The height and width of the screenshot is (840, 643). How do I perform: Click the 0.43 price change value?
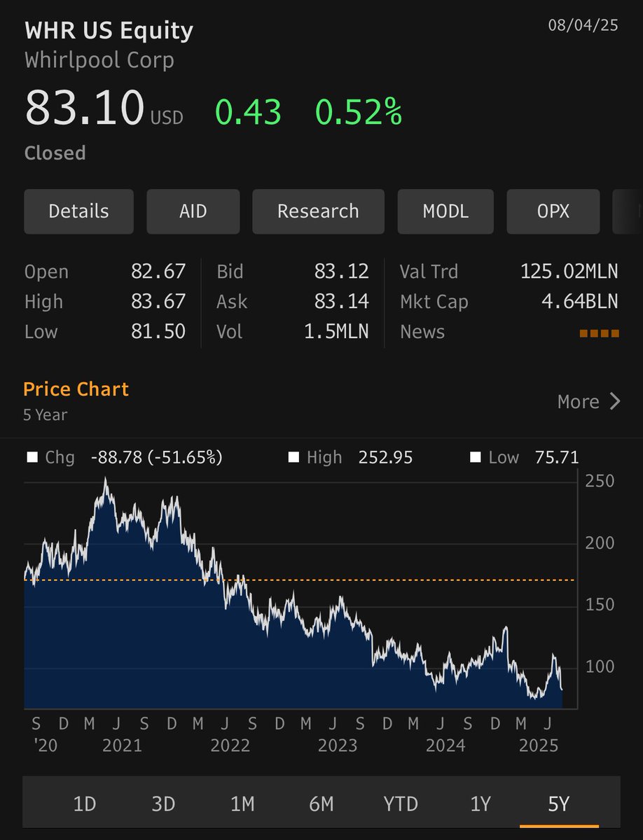248,113
